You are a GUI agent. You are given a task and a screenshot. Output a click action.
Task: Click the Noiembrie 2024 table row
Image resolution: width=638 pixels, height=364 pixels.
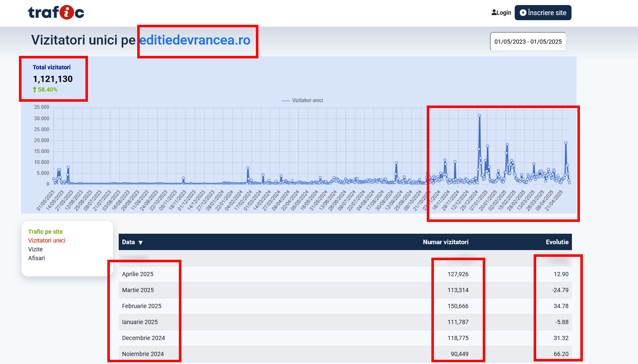coord(143,354)
